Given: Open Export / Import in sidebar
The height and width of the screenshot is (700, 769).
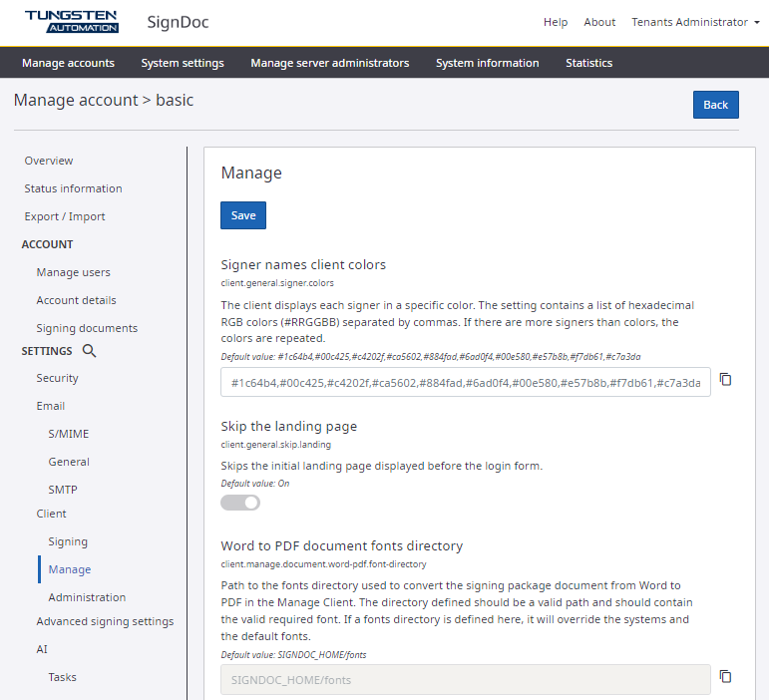Looking at the screenshot, I should (x=65, y=216).
